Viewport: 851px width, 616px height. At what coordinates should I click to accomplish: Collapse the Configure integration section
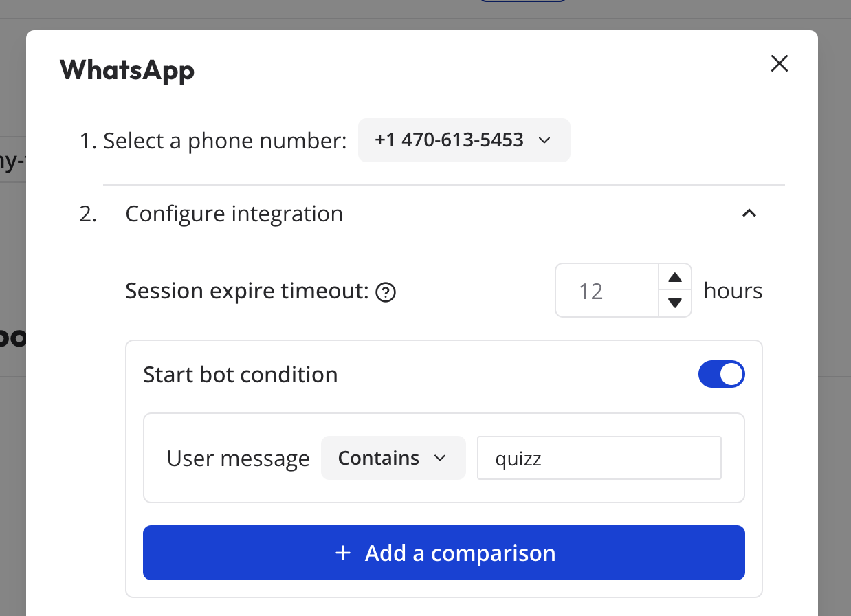coord(749,214)
